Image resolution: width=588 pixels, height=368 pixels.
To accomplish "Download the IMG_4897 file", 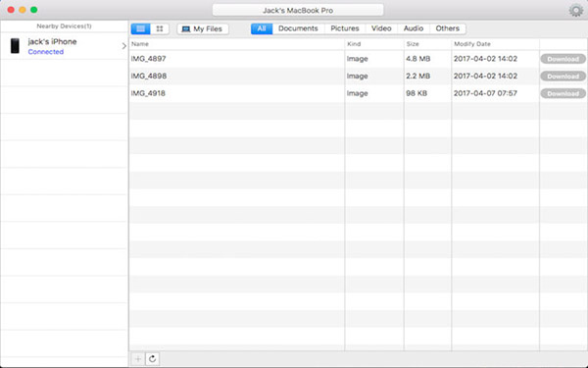I will click(x=563, y=59).
